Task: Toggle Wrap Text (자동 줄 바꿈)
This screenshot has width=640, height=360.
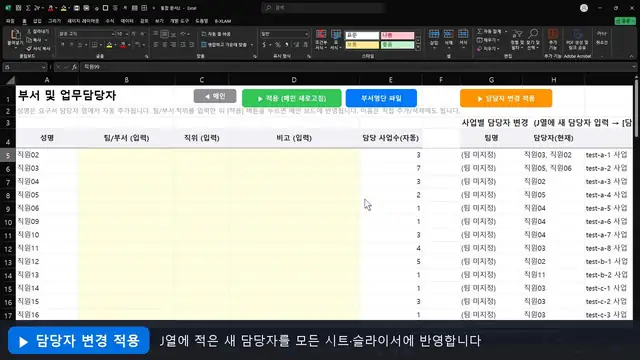Action: [216, 34]
